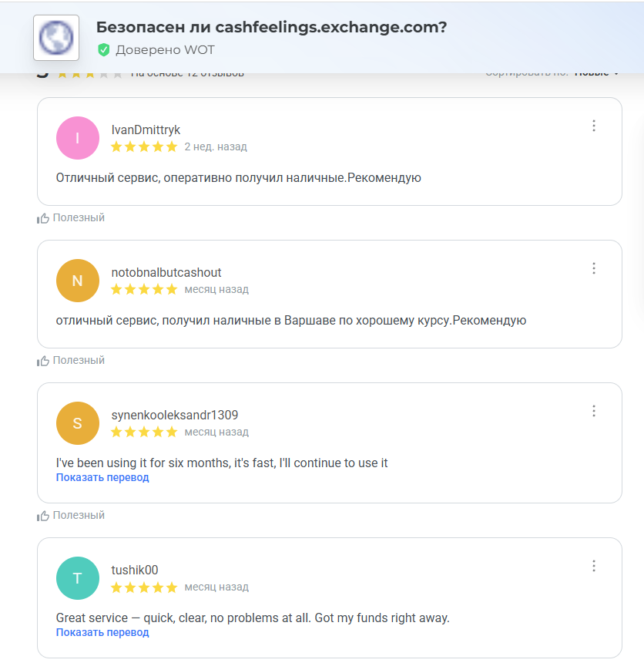Show translation for synenkooleksandr1309's review
Viewport: 644px width, 663px height.
(102, 478)
